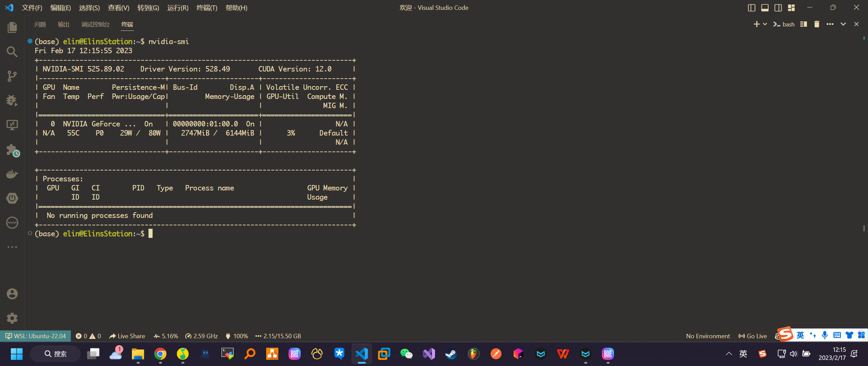Kill the bash terminal with trash icon
The image size is (868, 366).
tap(816, 24)
